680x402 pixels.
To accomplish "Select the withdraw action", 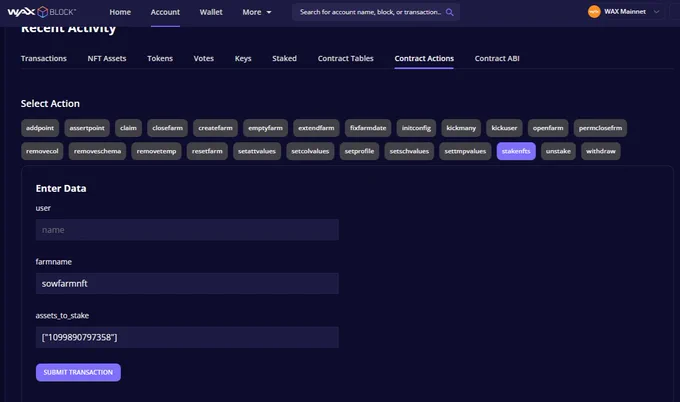I will click(601, 151).
